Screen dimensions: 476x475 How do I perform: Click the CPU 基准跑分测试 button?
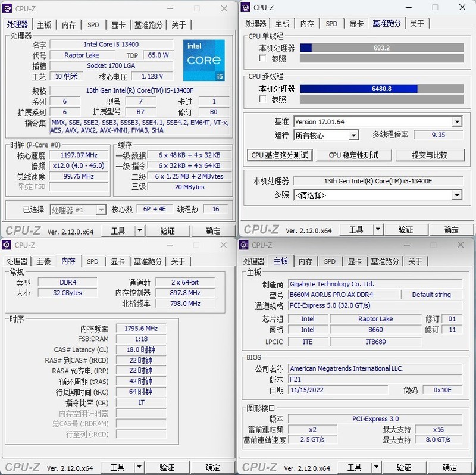(x=280, y=155)
